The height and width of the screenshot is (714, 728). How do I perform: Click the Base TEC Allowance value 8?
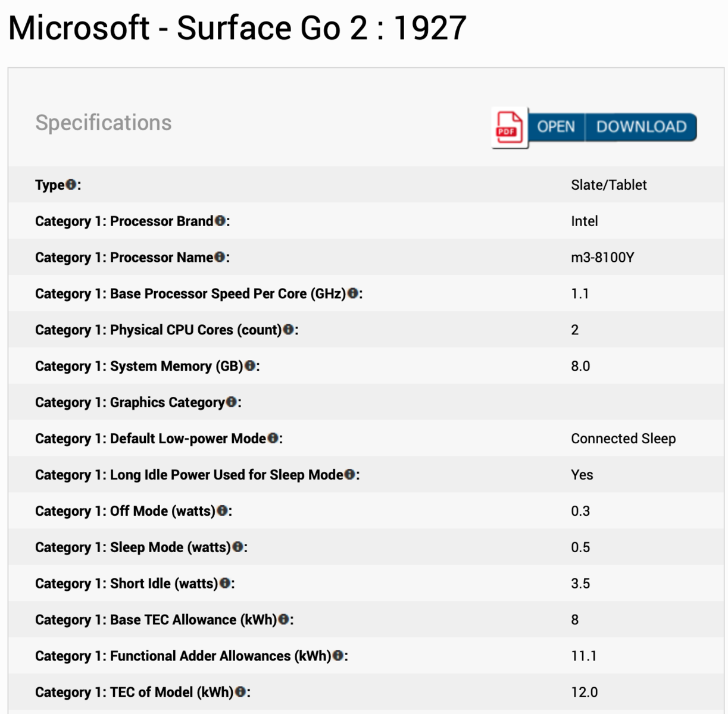[574, 620]
